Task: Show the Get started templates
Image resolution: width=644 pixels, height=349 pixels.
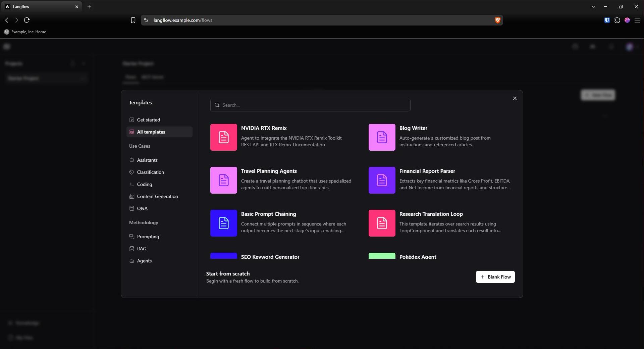Action: point(159,120)
